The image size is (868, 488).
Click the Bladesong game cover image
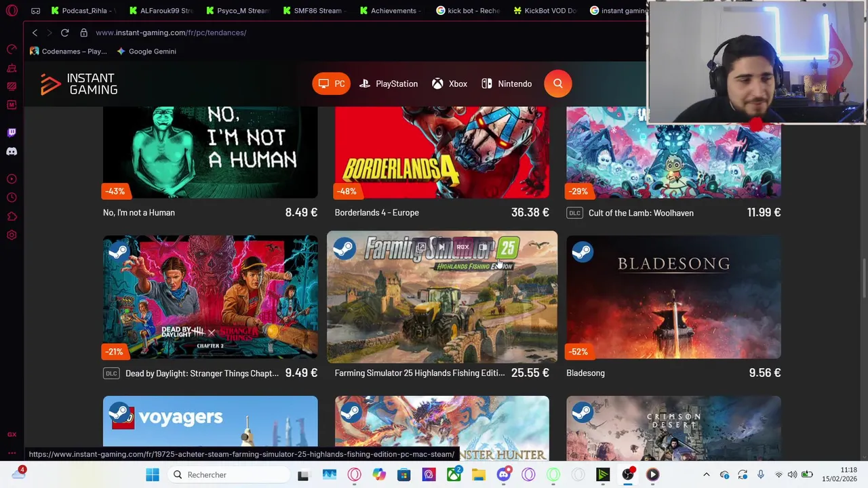tap(673, 297)
